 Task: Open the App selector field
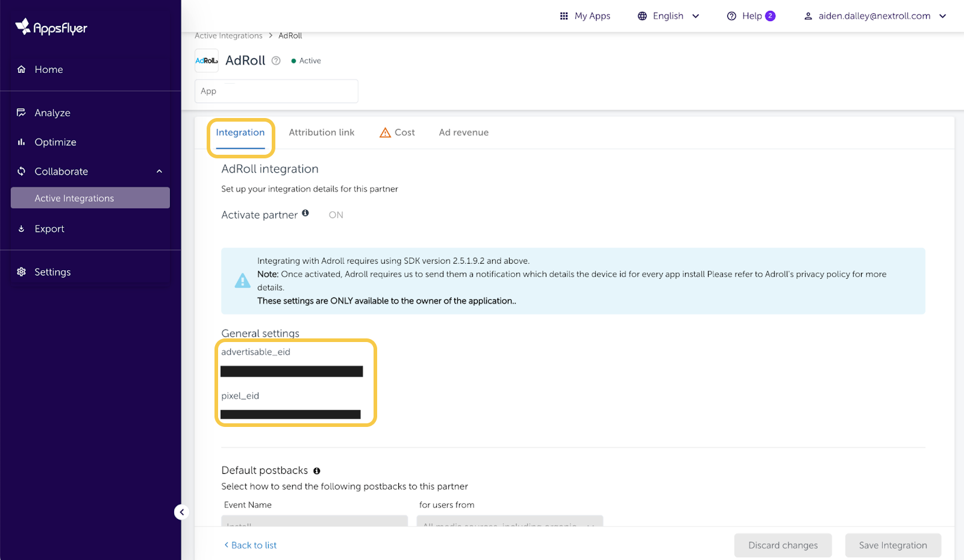(277, 91)
